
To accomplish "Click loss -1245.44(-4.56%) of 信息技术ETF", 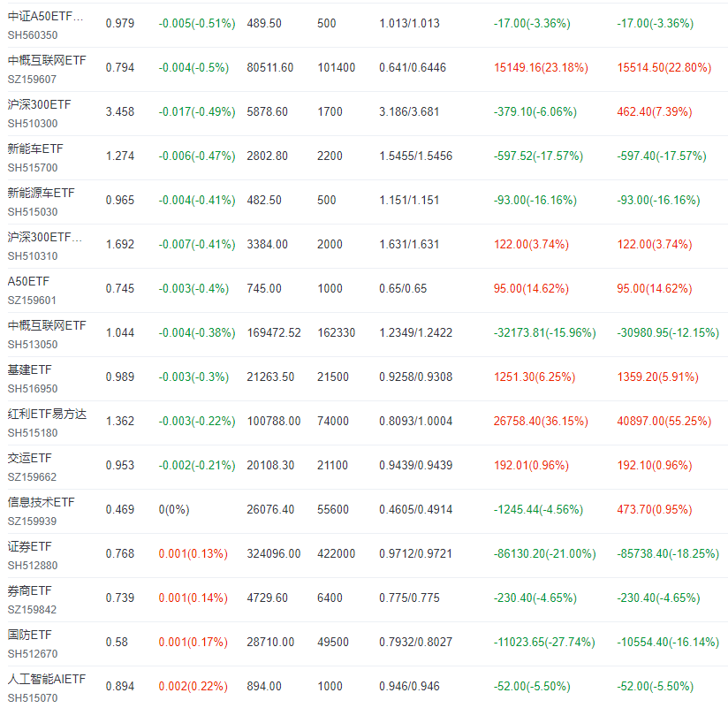I will pos(538,509).
